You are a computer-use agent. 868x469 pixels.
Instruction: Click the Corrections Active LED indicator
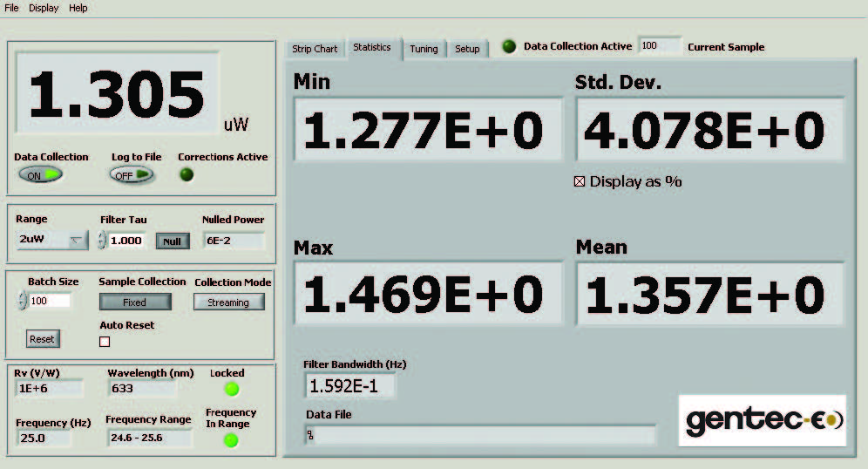(x=186, y=174)
